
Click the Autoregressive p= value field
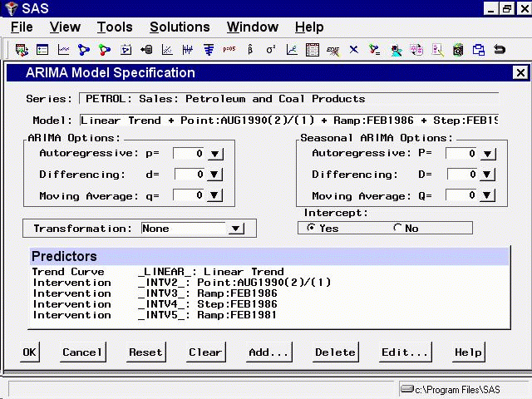point(190,154)
